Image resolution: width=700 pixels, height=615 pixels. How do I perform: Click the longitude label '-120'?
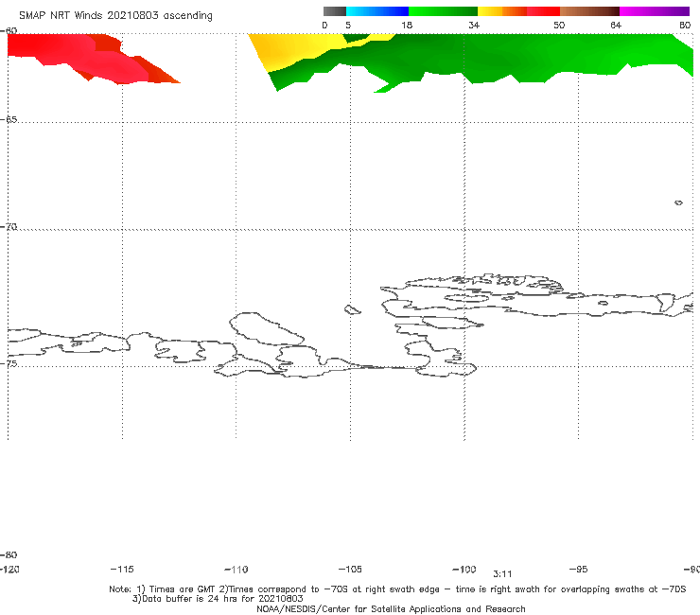(9, 570)
